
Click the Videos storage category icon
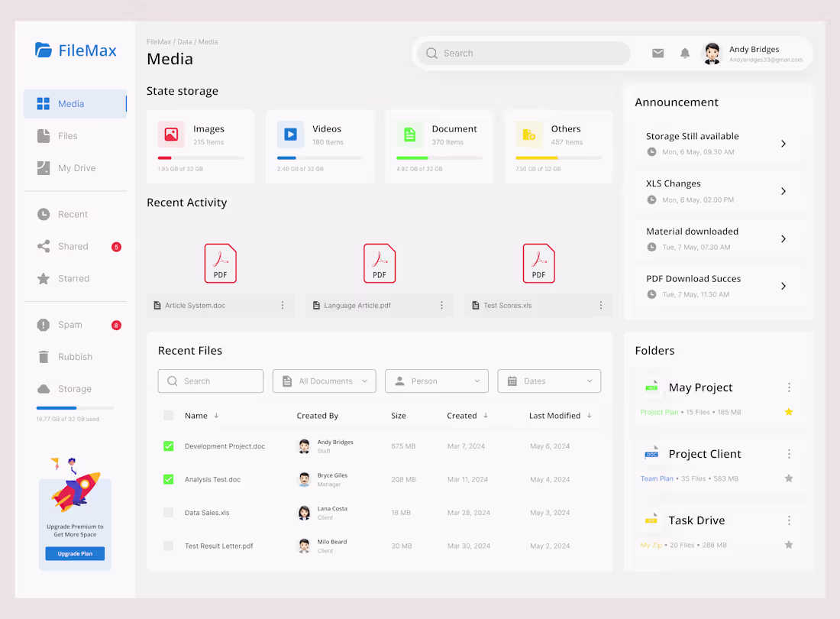290,134
